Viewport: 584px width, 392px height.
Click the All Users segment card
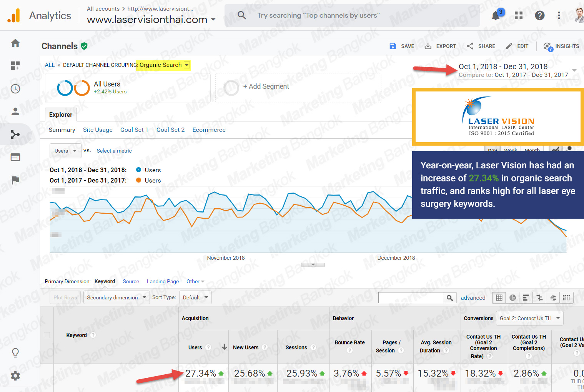[x=128, y=88]
